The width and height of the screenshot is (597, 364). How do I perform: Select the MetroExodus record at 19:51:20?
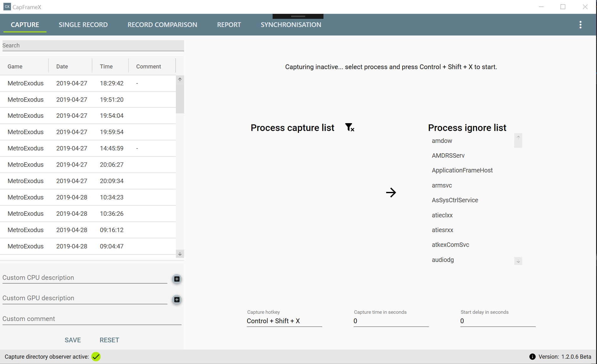pos(88,100)
